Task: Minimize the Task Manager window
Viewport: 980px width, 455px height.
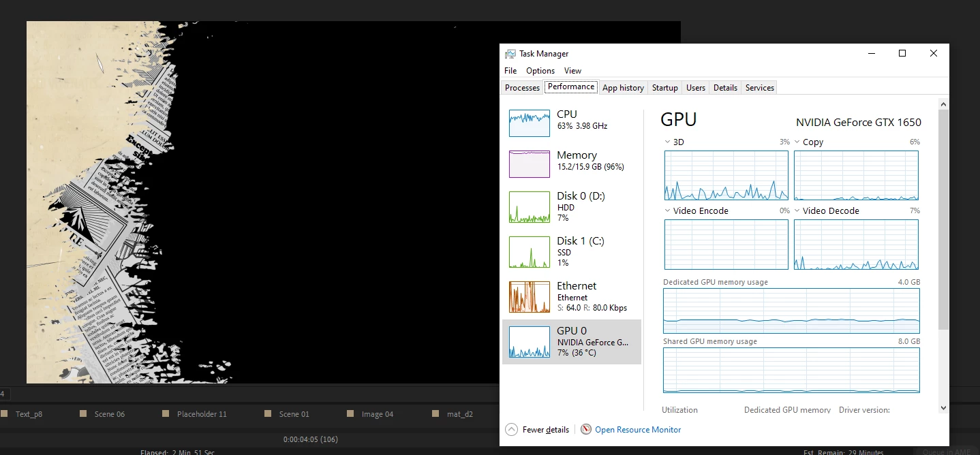Action: pos(871,54)
